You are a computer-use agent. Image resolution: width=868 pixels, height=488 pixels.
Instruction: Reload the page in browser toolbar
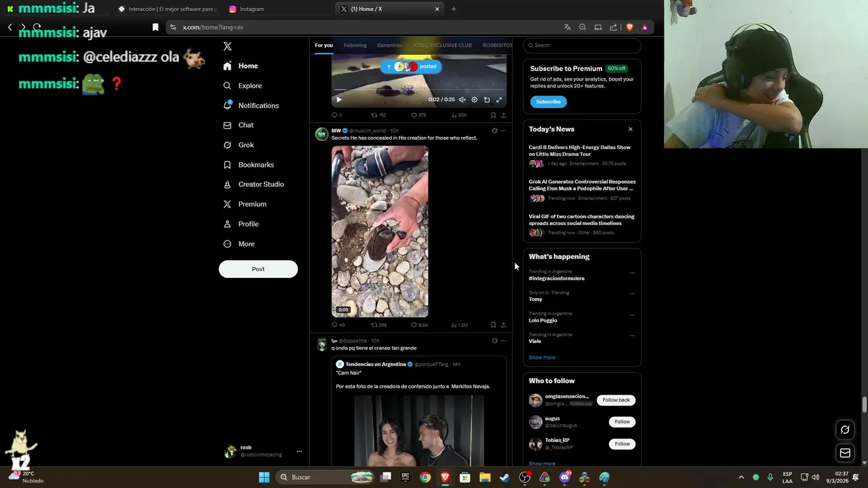point(37,27)
